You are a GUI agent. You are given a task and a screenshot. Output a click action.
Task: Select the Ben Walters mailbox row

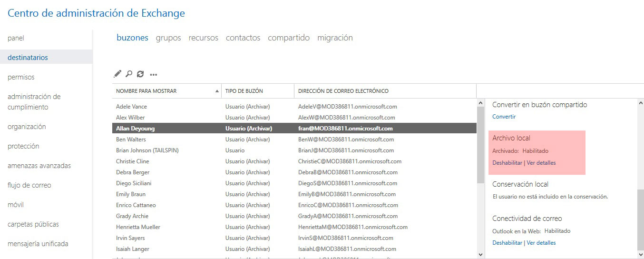coord(294,139)
